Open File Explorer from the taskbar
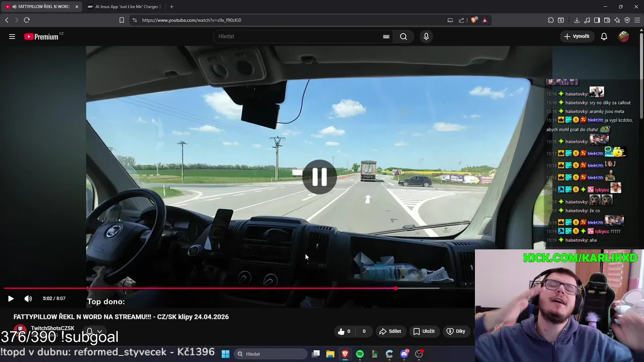 [330, 354]
